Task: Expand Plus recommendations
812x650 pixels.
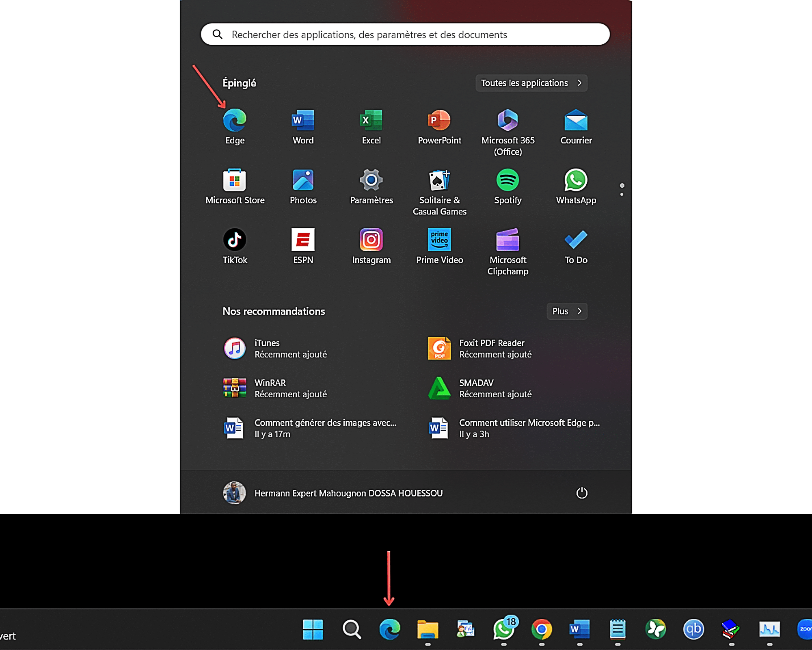Action: click(x=567, y=311)
